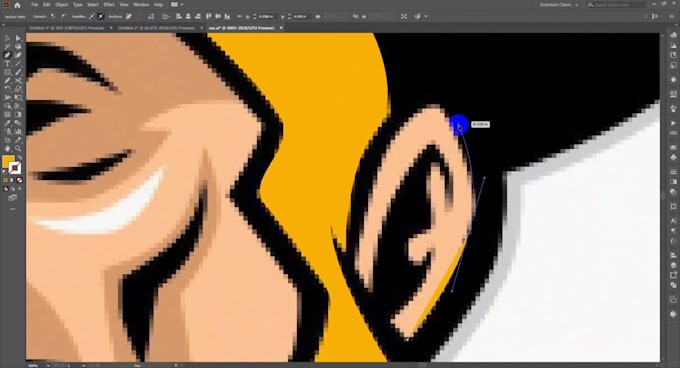Open the View menu
The image size is (680, 368).
[124, 4]
